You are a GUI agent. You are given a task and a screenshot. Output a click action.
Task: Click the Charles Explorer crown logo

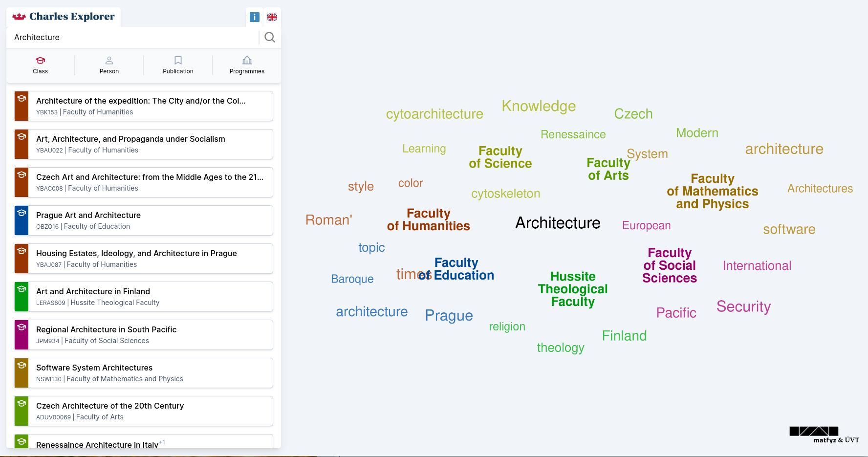tap(19, 17)
